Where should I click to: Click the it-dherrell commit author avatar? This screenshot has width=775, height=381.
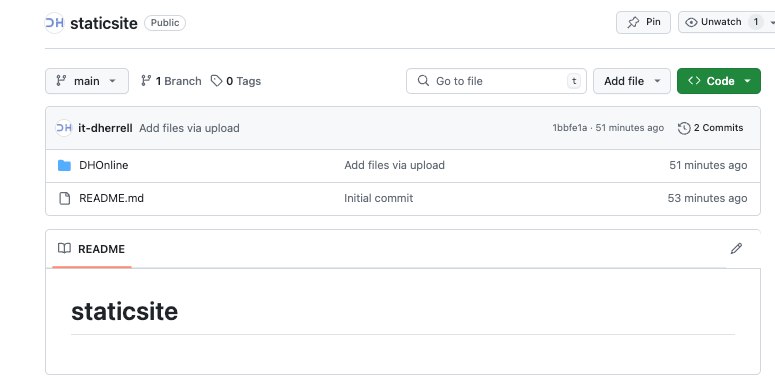(64, 128)
